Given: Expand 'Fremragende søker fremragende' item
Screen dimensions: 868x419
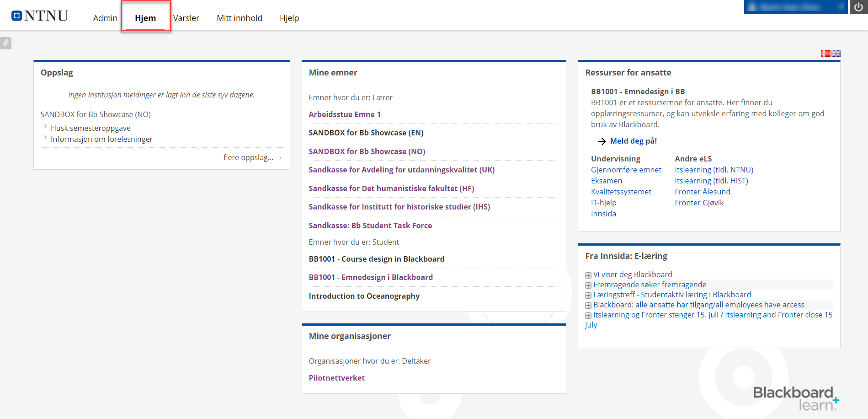Looking at the screenshot, I should pyautogui.click(x=588, y=285).
